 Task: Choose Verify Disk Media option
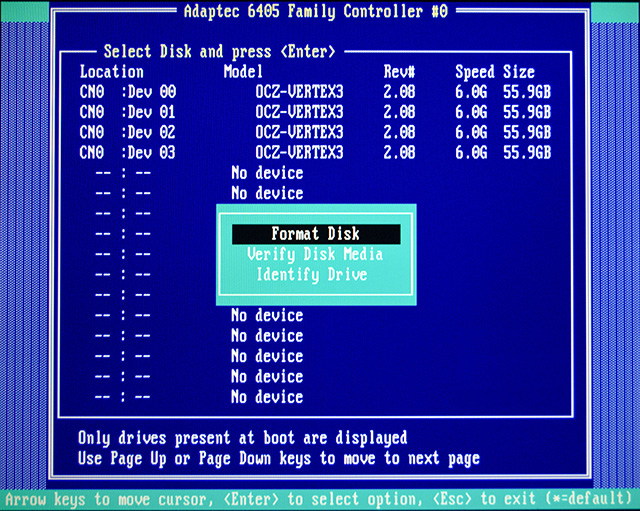tap(315, 254)
